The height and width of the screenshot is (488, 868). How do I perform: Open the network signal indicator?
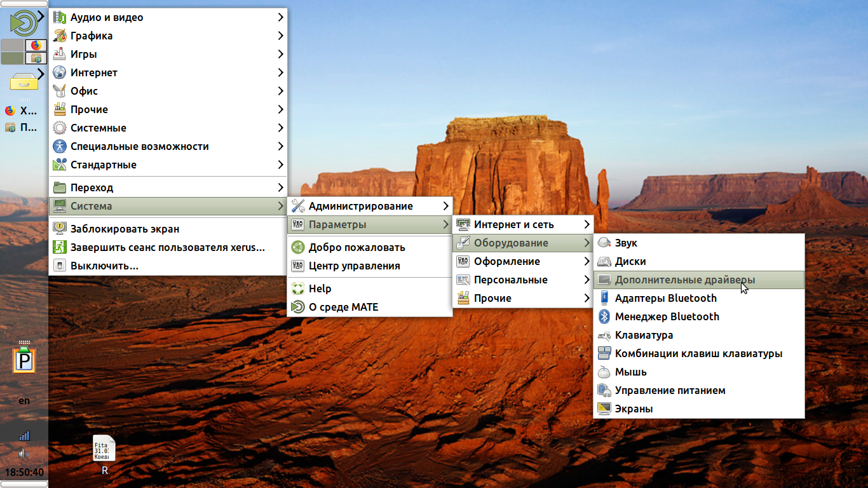click(24, 436)
